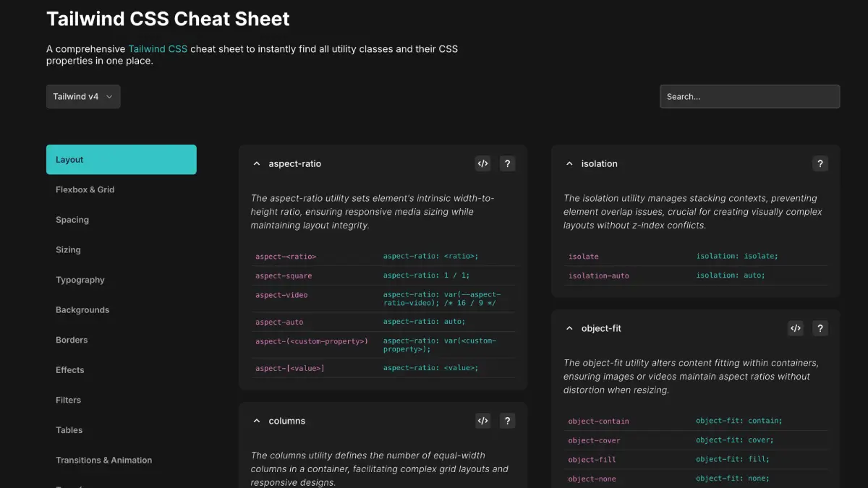Switch to the Typography category
This screenshot has height=488, width=868.
pos(80,280)
